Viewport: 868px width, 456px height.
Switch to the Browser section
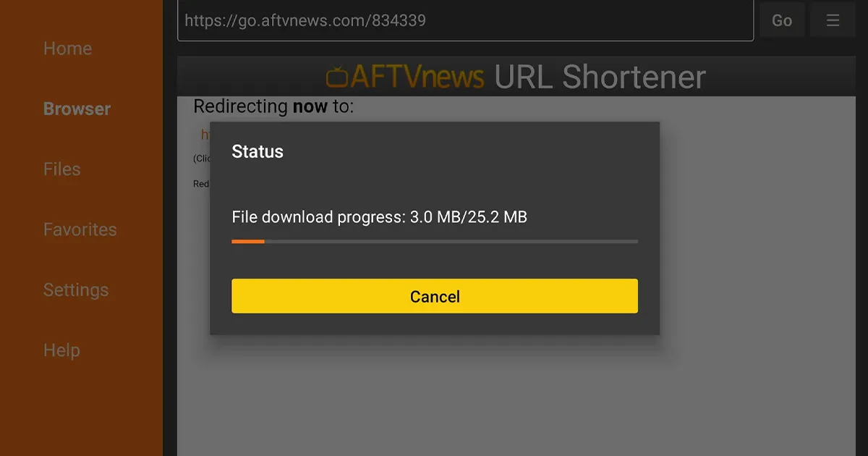click(x=77, y=109)
